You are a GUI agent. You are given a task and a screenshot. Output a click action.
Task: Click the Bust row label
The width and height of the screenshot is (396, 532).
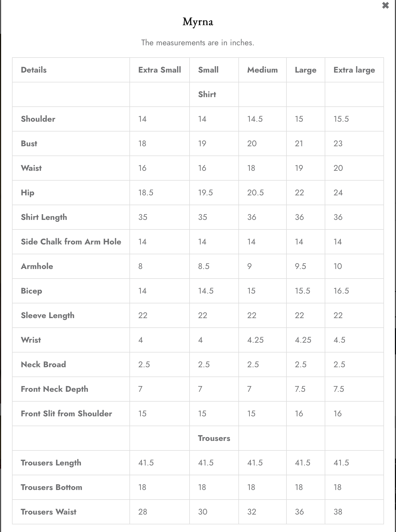click(29, 144)
